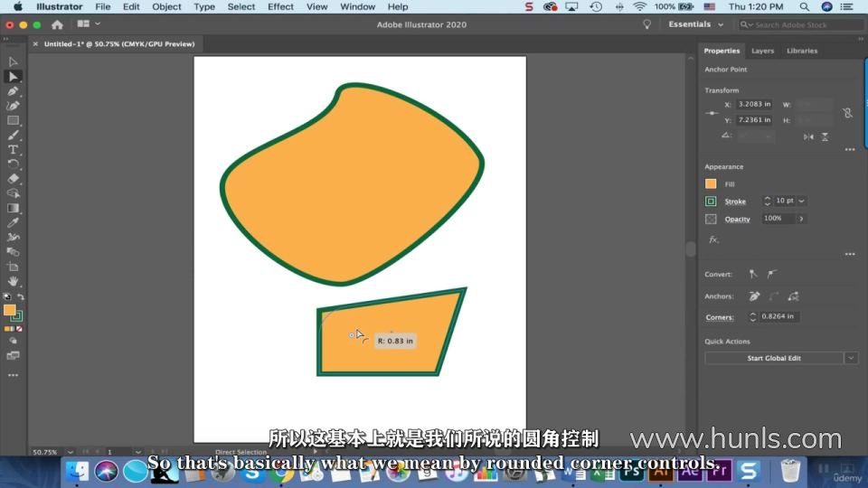Select the Eyedropper tool
This screenshot has height=488, width=868.
[x=13, y=222]
